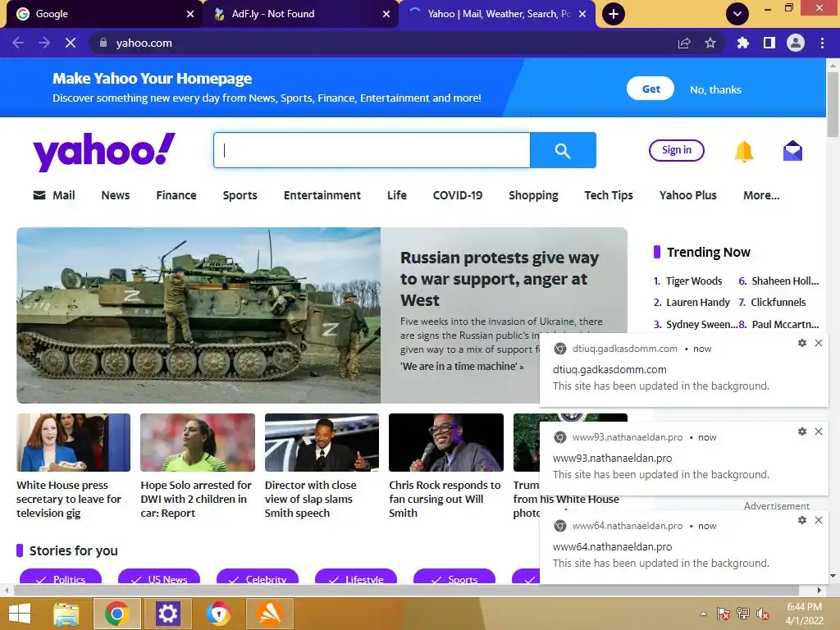Viewport: 840px width, 630px height.
Task: Click the Yahoo search magnifier button
Action: tap(563, 151)
